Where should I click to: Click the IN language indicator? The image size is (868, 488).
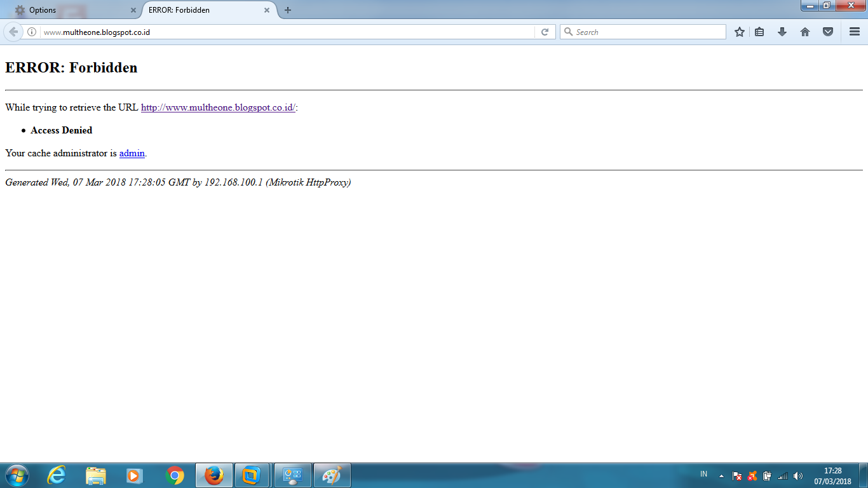coord(703,475)
